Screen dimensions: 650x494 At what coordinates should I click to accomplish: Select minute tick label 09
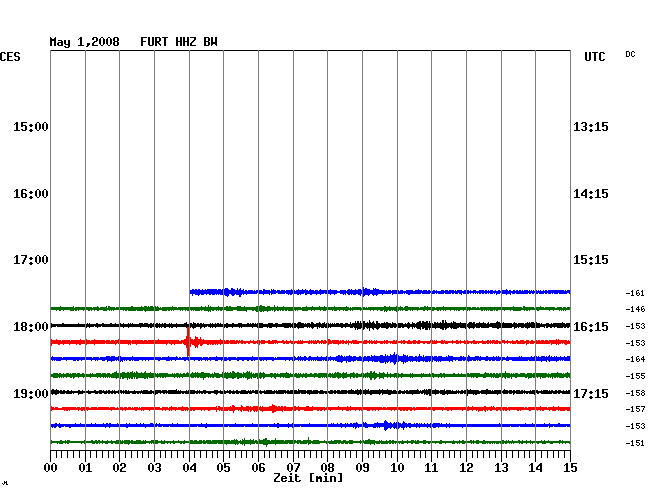pos(362,468)
